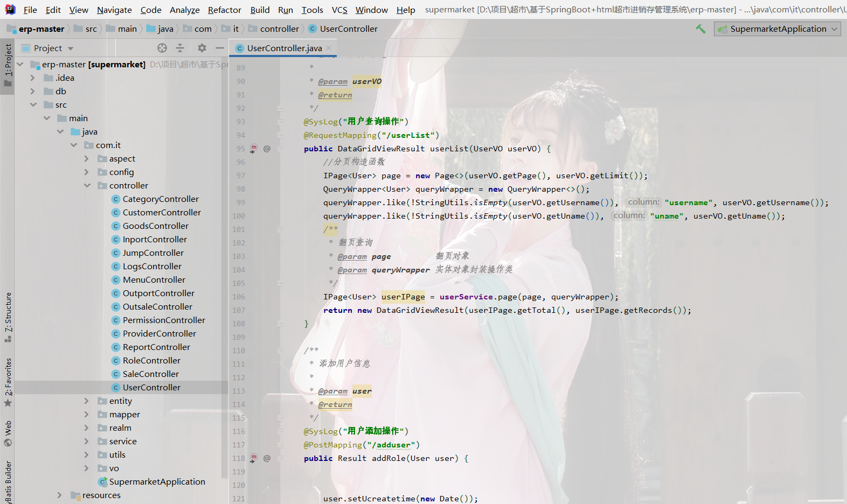
Task: Select CategoryController class icon in tree
Action: (115, 199)
